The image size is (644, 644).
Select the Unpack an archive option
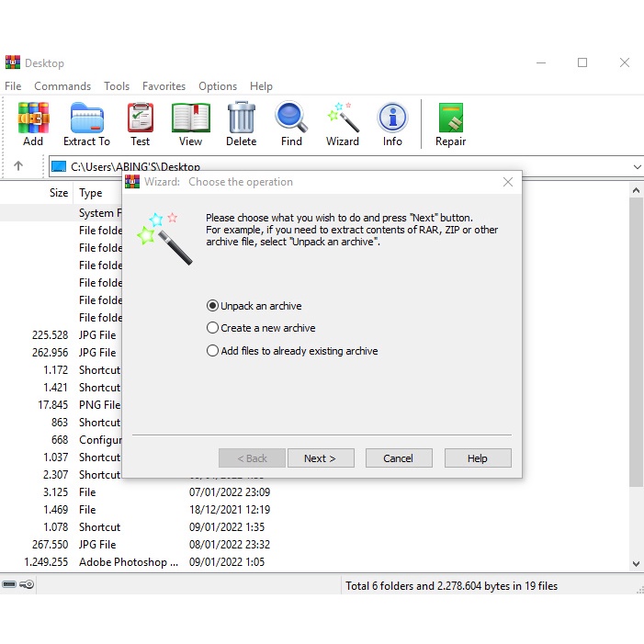point(213,306)
